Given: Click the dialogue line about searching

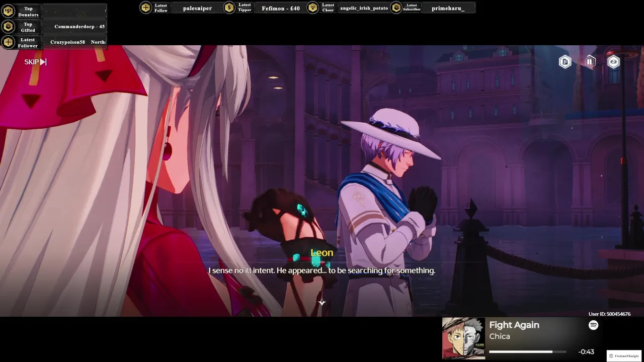Looking at the screenshot, I should [322, 270].
